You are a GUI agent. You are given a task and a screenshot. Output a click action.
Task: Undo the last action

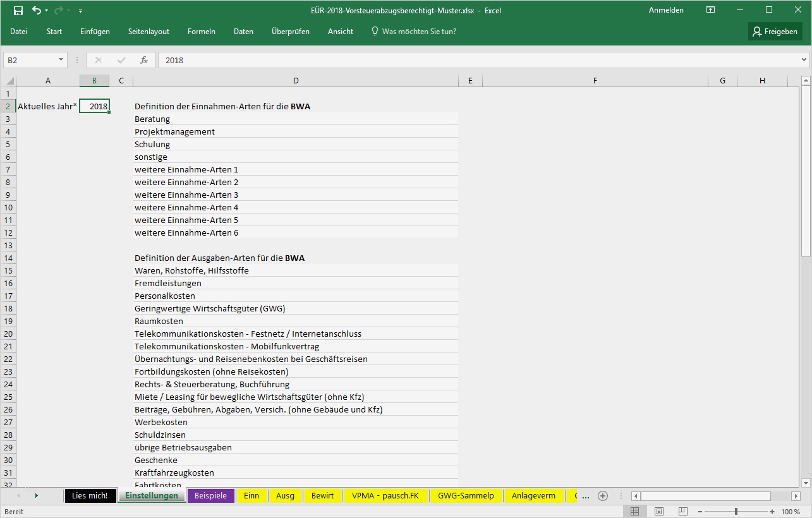point(36,10)
